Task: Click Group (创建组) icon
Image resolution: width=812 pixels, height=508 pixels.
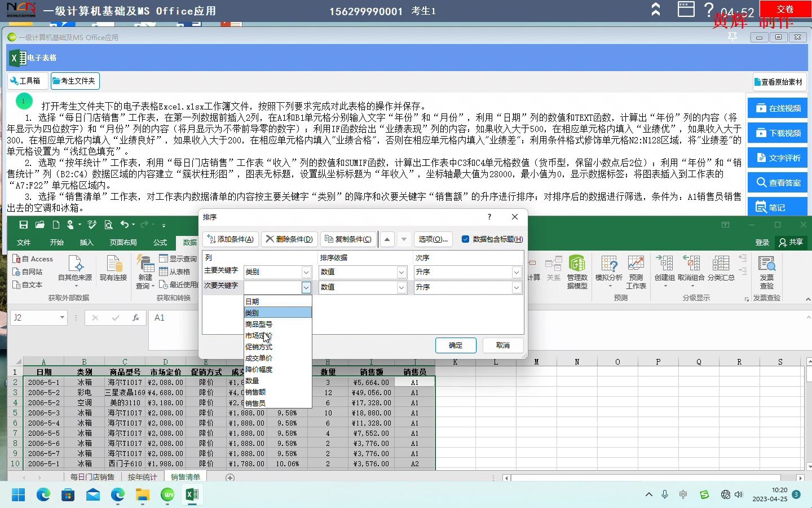Action: coord(664,271)
